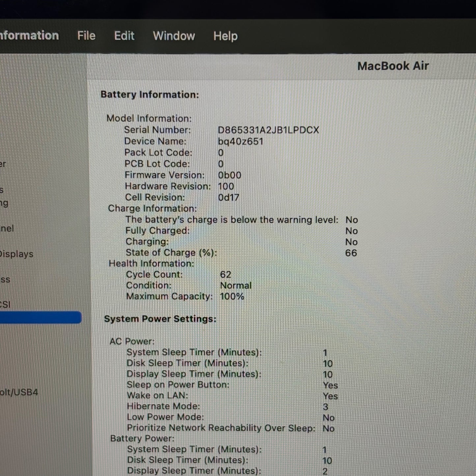This screenshot has height=476, width=476.
Task: Click AC Power Disk Sleep Timer value 10
Action: 328,364
